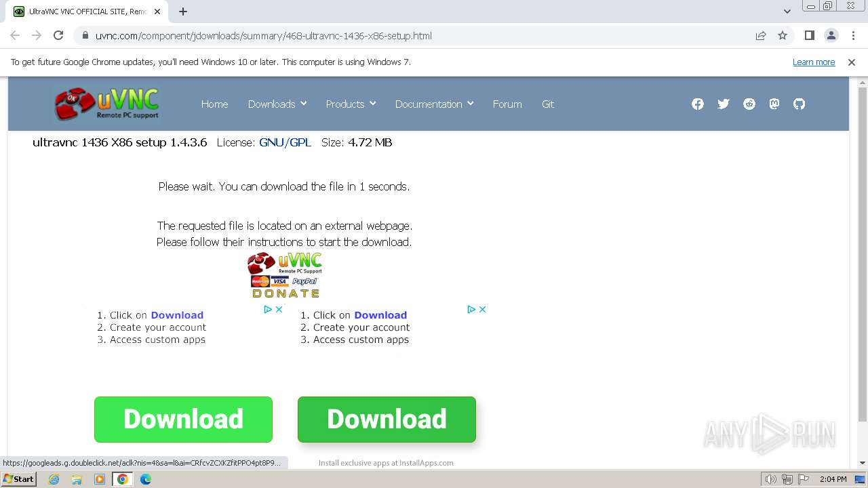Image resolution: width=868 pixels, height=488 pixels.
Task: Open the Mastodon social icon
Action: pos(774,104)
